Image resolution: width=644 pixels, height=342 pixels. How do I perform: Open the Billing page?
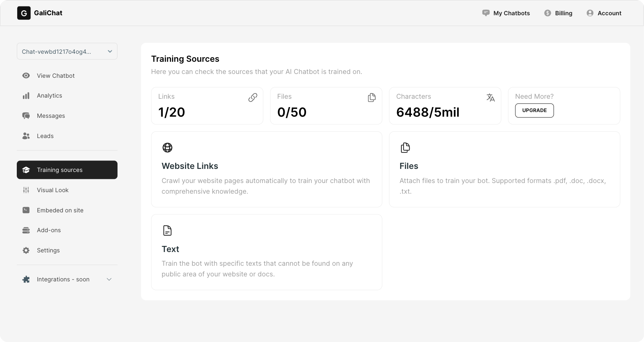[558, 13]
